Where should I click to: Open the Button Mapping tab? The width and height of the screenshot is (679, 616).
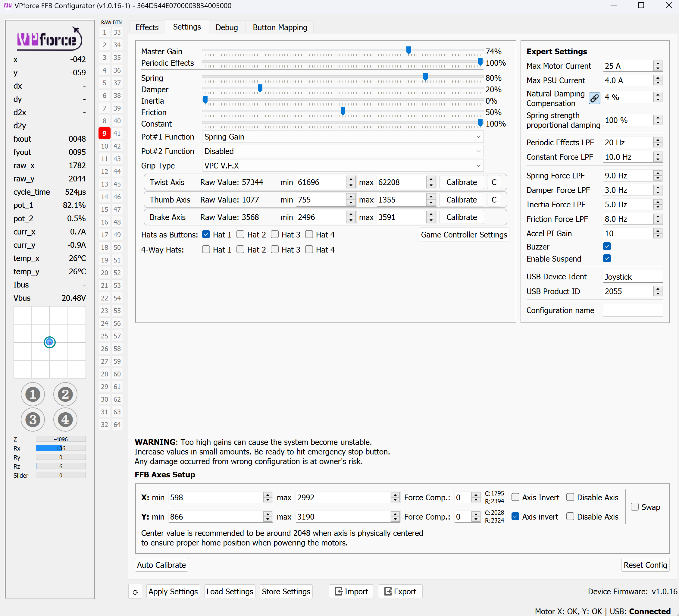[x=280, y=27]
